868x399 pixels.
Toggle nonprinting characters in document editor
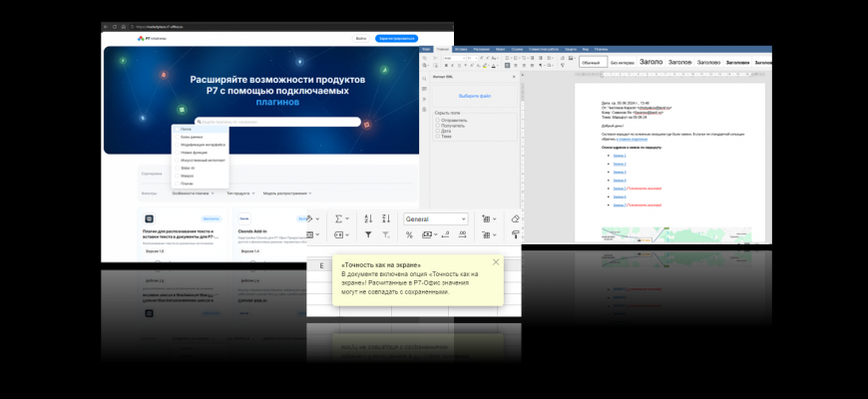540,65
